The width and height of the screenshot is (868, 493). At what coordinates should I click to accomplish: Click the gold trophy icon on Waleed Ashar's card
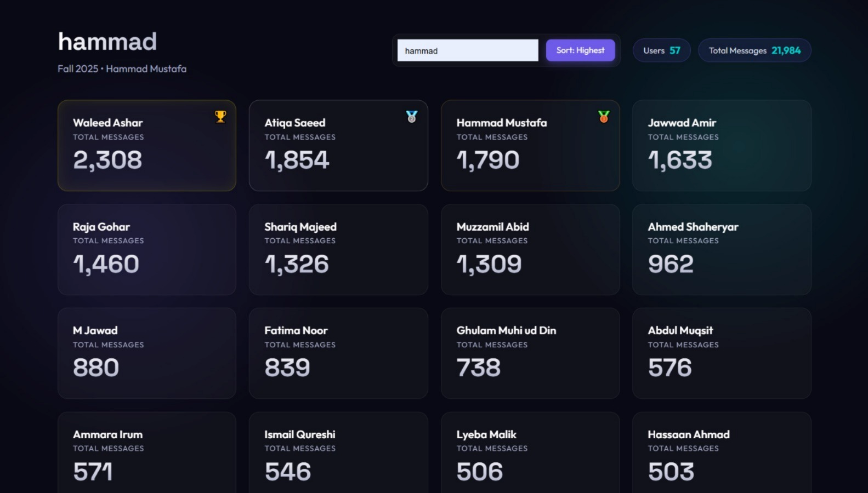tap(220, 117)
